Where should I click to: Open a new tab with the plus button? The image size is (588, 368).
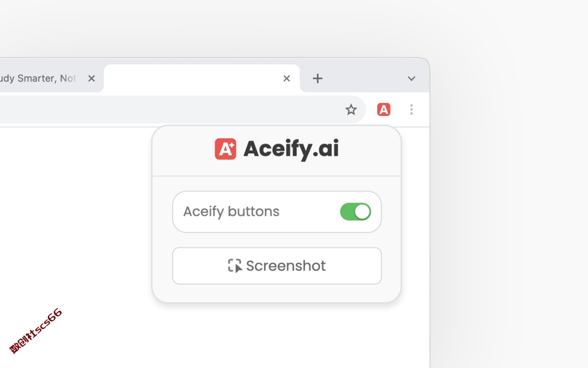pos(317,79)
